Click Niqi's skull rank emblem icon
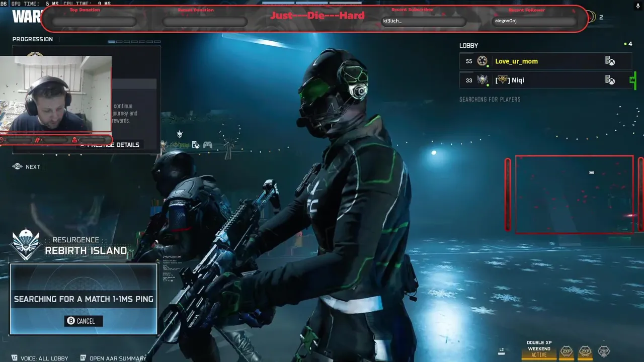The image size is (644, 362). point(482,80)
